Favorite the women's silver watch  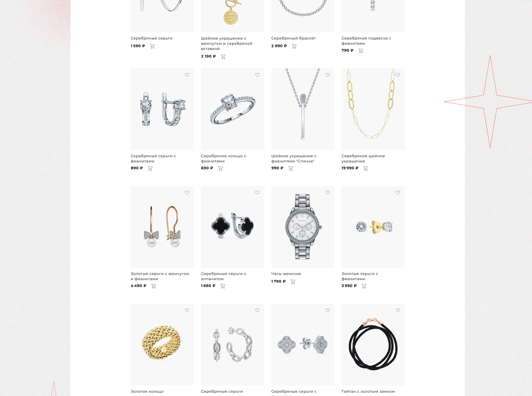(x=328, y=192)
